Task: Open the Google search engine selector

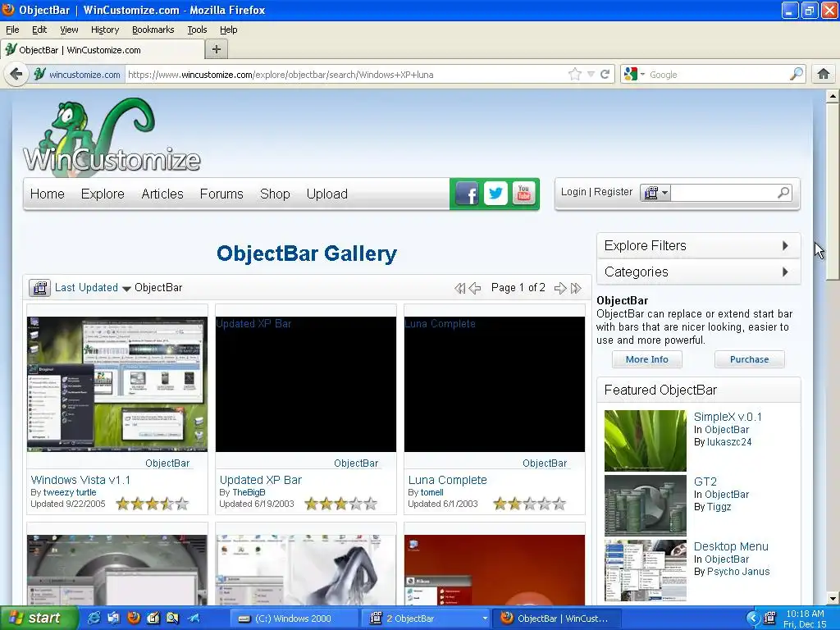Action: [x=634, y=74]
